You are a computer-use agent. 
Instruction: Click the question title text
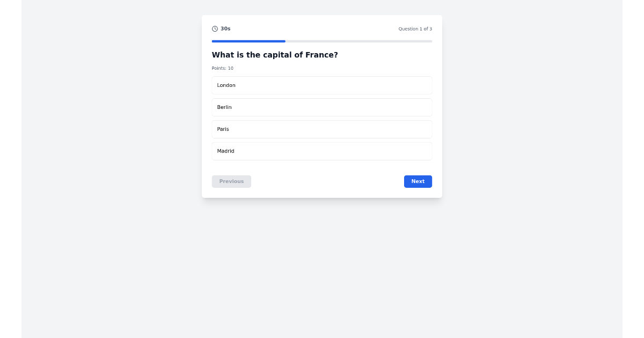coord(275,55)
